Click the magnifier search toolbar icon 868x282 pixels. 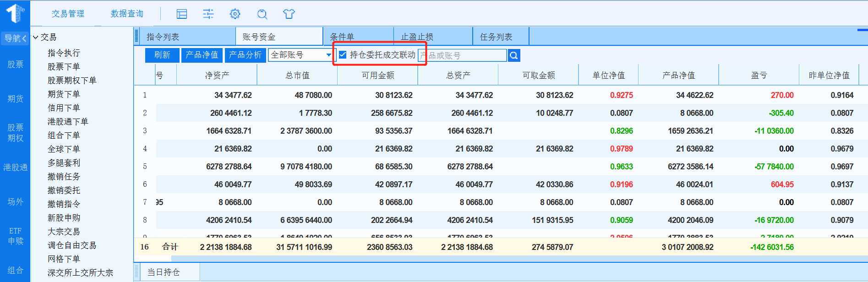pos(262,14)
